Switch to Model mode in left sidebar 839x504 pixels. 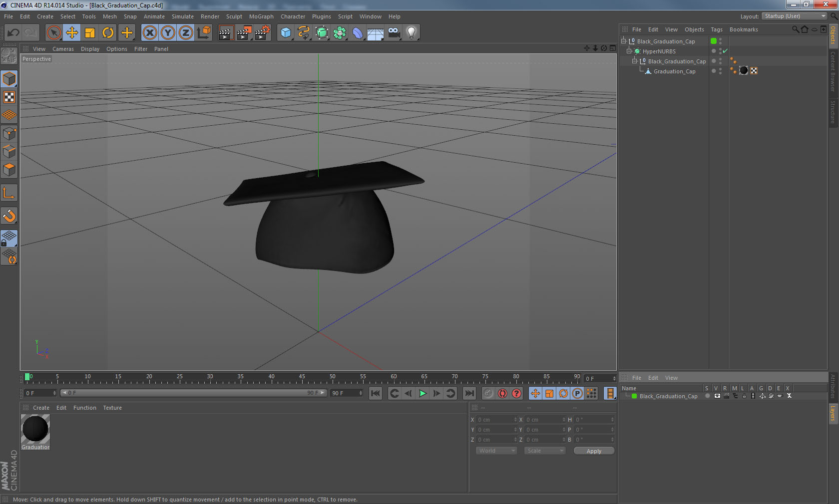click(x=9, y=79)
